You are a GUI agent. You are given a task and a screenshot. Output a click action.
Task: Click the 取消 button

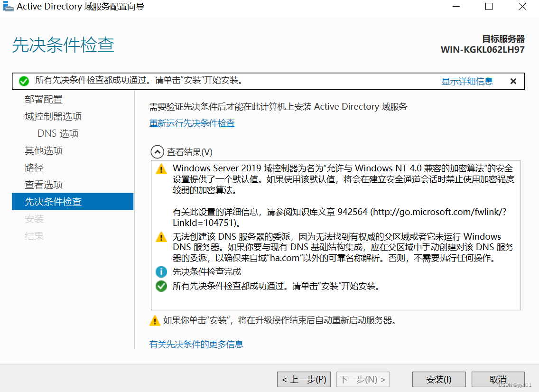(x=498, y=379)
